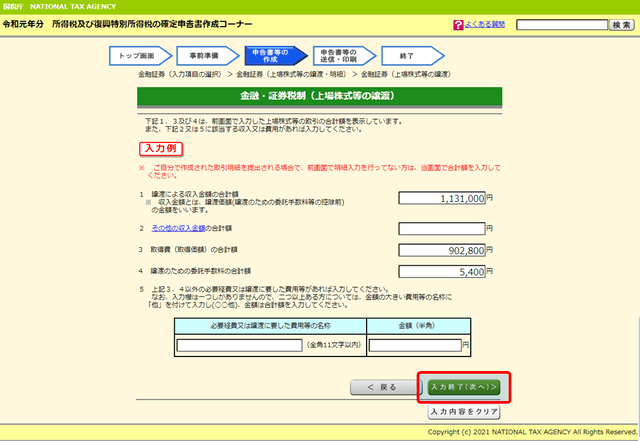This screenshot has width=640, height=441.
Task: Click the 902,800 acquisition cost field
Action: point(442,250)
